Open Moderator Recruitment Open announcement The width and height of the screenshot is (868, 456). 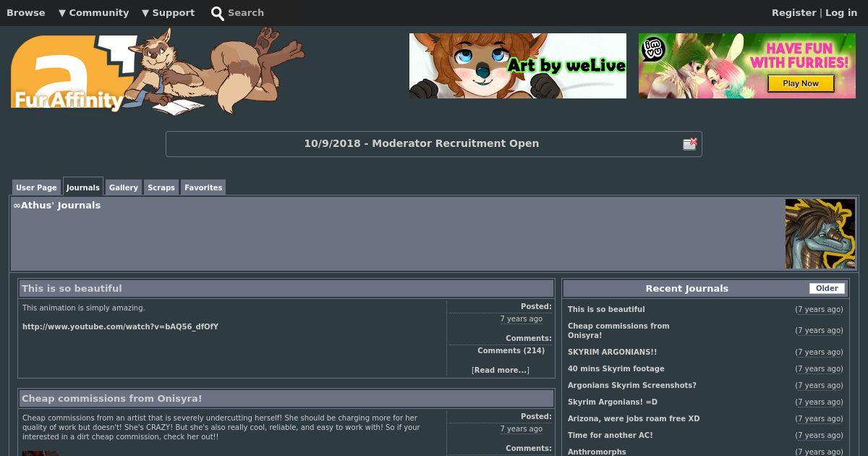point(421,143)
